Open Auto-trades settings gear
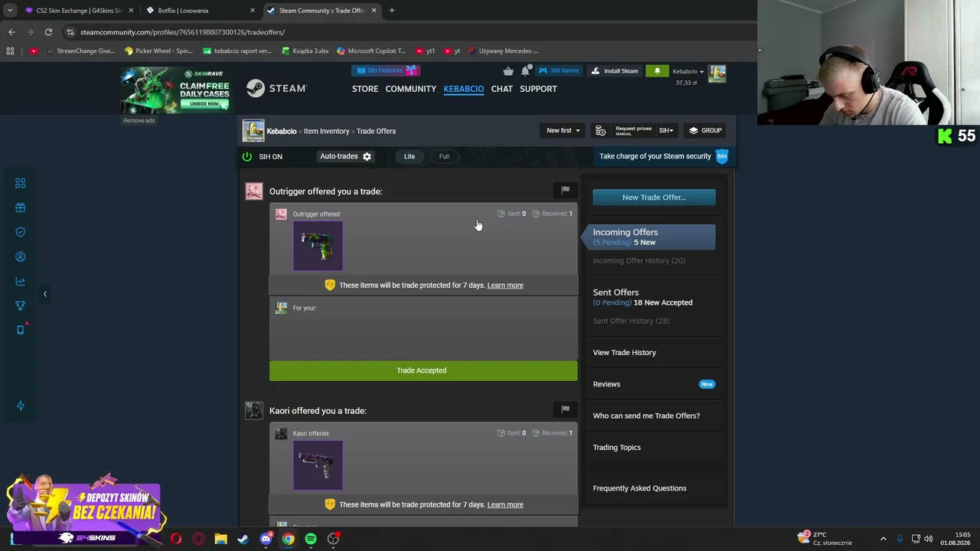This screenshot has width=980, height=551. point(367,156)
